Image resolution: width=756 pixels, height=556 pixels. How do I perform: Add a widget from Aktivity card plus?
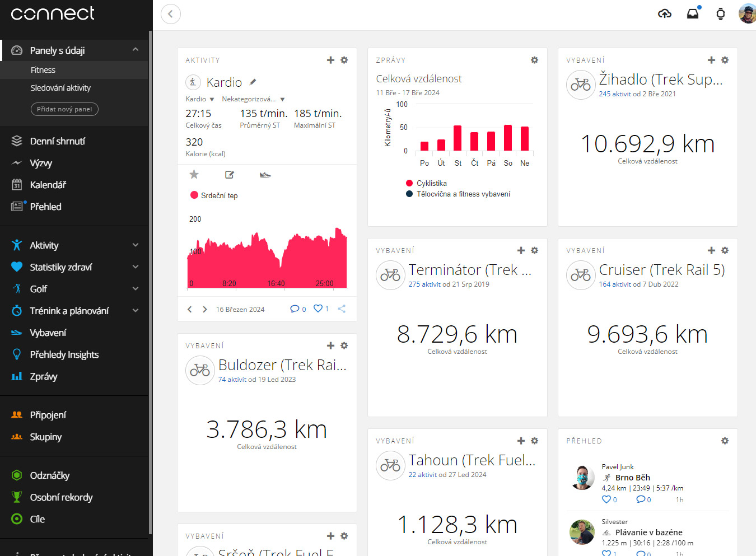[330, 60]
